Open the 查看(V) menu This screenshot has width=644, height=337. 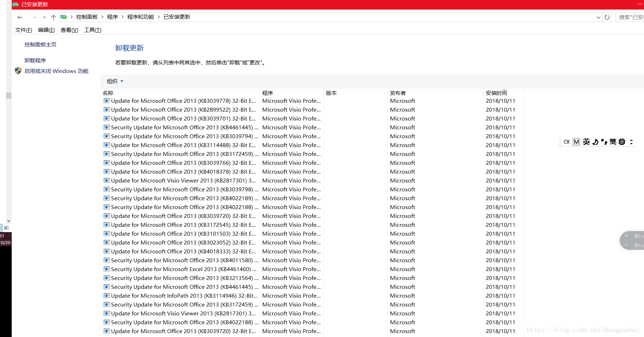70,30
